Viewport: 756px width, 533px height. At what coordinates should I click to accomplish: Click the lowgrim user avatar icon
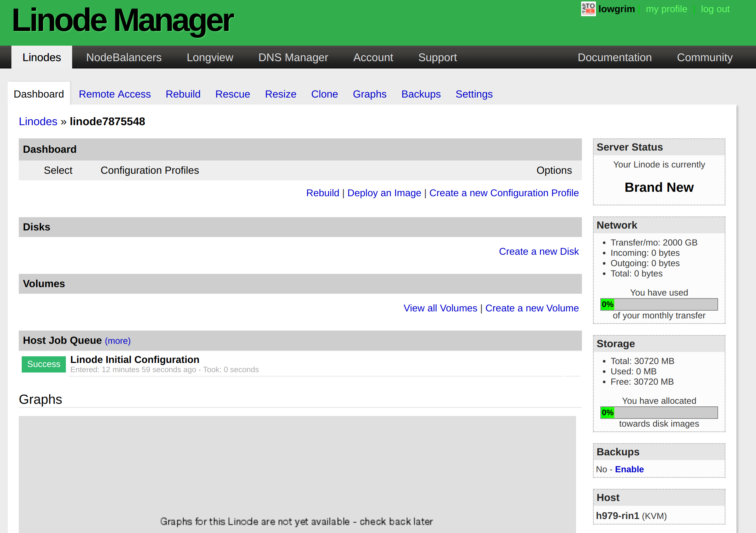coord(588,9)
